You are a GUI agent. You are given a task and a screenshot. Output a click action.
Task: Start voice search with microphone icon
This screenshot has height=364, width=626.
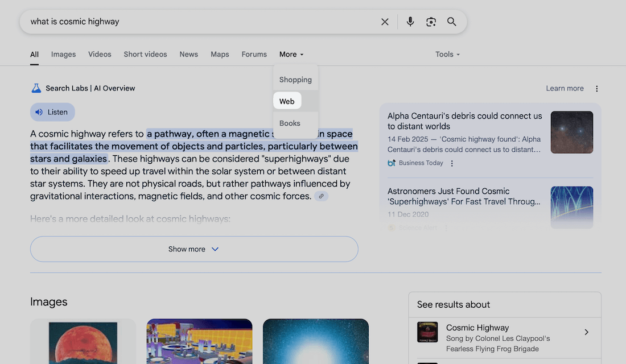pyautogui.click(x=410, y=22)
